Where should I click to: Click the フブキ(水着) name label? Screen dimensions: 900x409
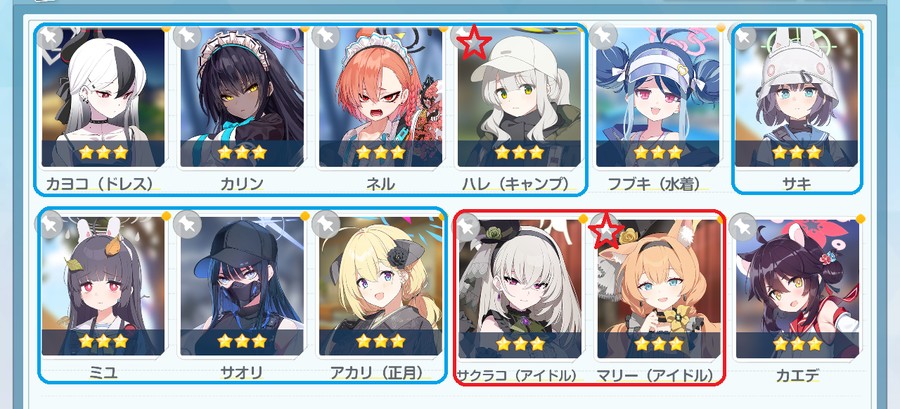click(657, 183)
